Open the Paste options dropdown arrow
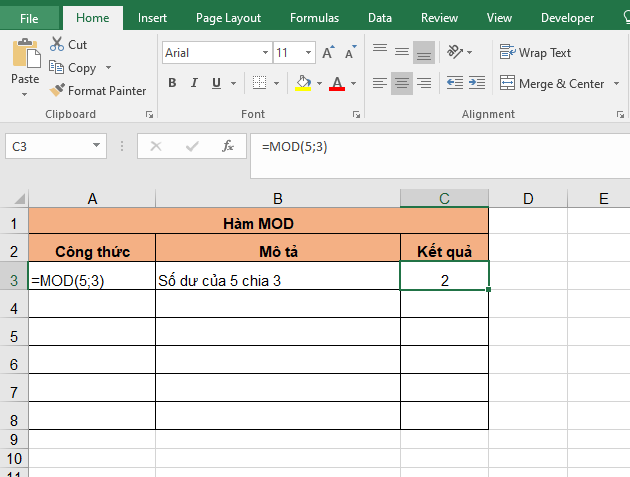Screen dimensions: 630x477 coord(25,94)
